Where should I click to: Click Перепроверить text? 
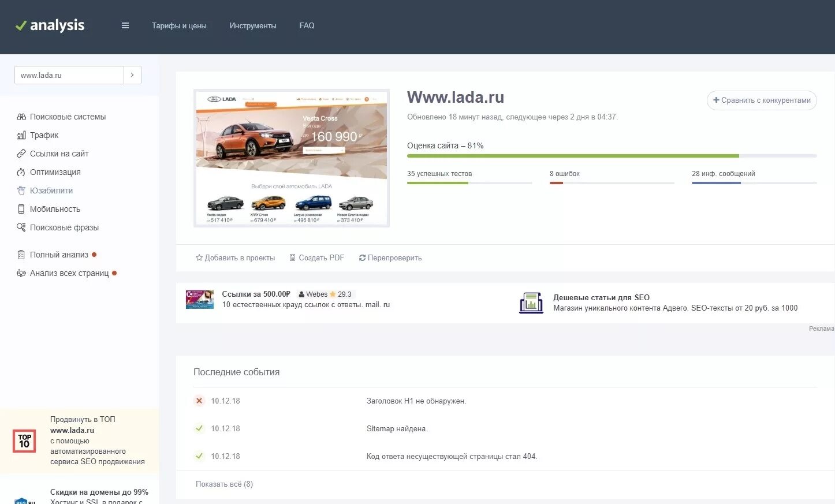click(x=395, y=258)
